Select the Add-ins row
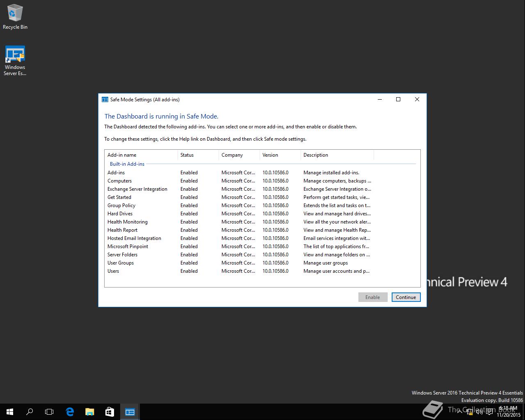This screenshot has width=525, height=420. pyautogui.click(x=240, y=173)
